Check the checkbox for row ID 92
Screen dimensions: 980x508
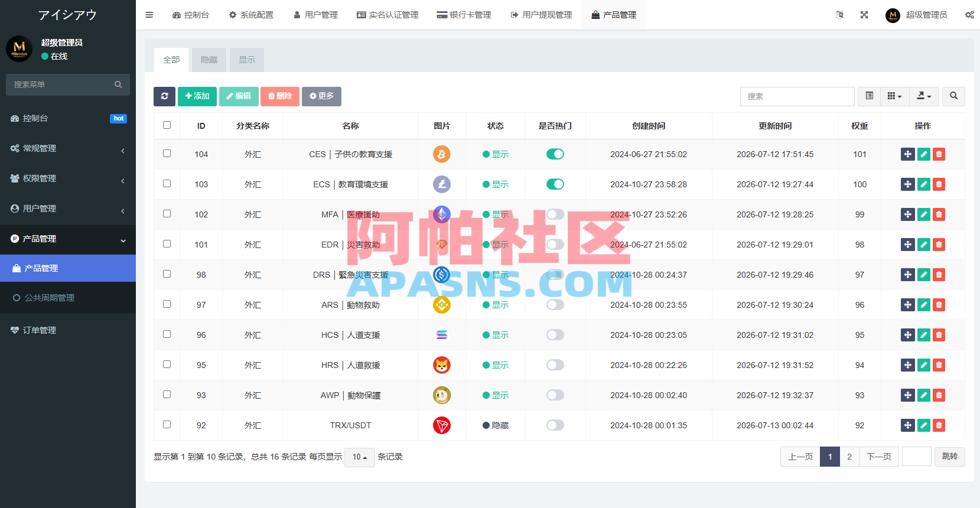click(167, 425)
